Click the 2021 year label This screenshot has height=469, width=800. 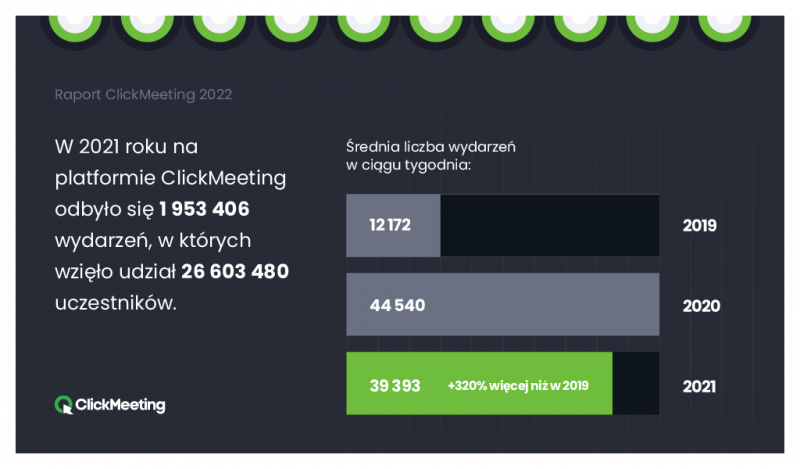[699, 386]
